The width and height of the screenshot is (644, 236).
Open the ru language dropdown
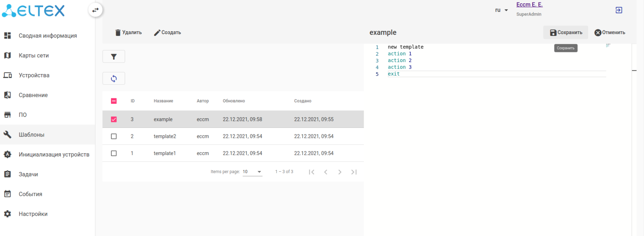click(x=501, y=10)
